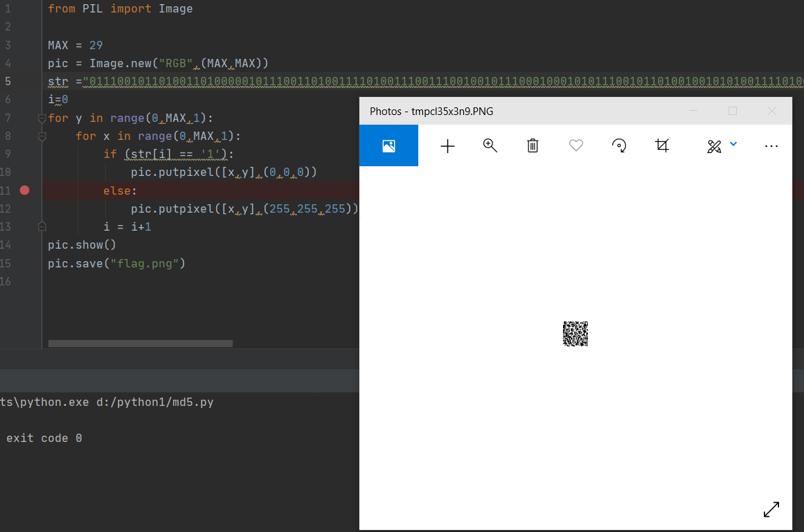
Task: Collapse the inner 'for x' loop
Action: [x=42, y=136]
